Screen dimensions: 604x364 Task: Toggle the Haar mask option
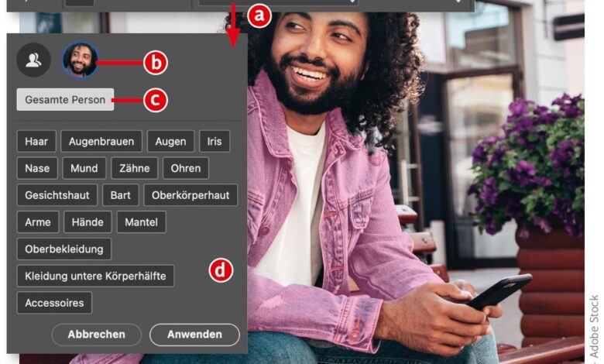pyautogui.click(x=36, y=142)
